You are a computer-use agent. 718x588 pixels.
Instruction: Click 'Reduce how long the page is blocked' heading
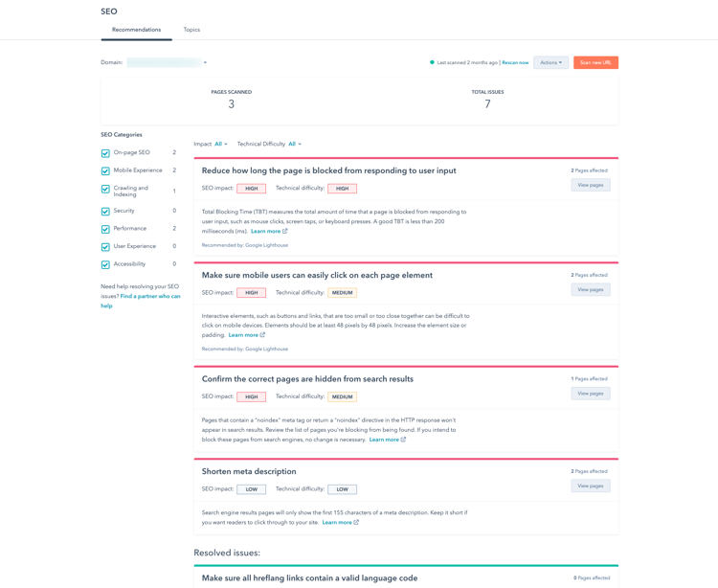pos(328,170)
